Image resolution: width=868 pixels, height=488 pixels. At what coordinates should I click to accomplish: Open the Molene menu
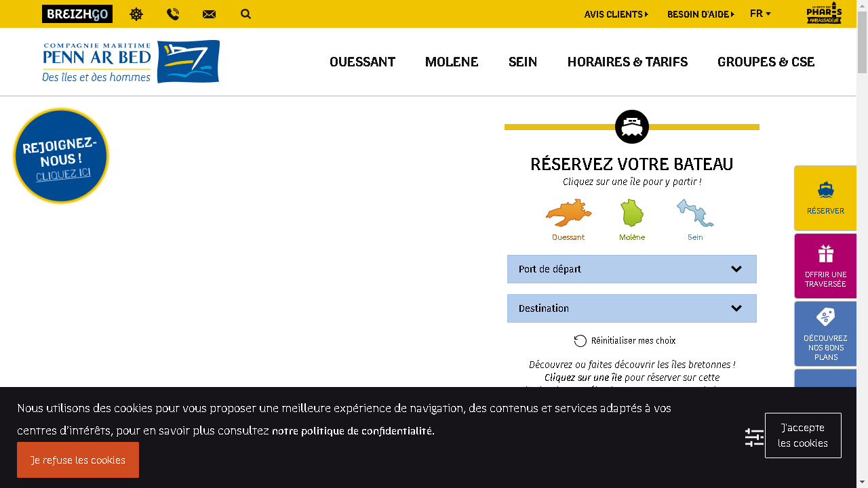(x=452, y=62)
